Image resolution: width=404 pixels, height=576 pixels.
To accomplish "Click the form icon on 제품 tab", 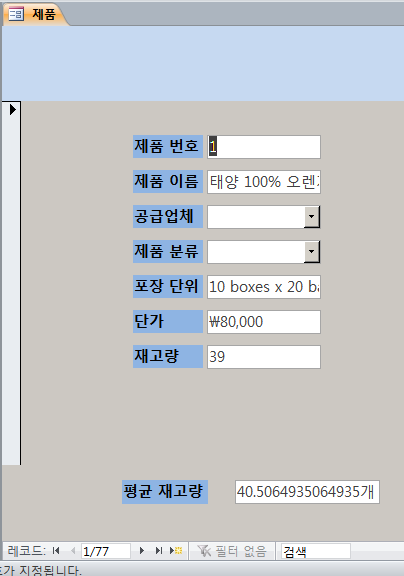I will pyautogui.click(x=16, y=15).
